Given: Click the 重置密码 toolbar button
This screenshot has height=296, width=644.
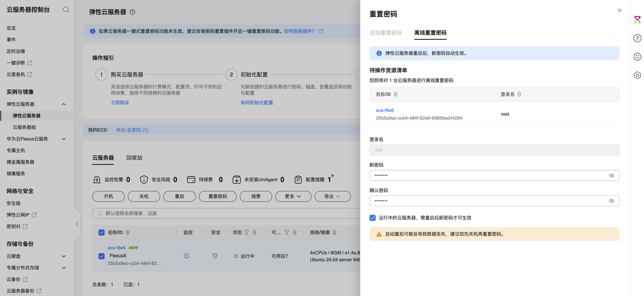Looking at the screenshot, I should coord(218,196).
